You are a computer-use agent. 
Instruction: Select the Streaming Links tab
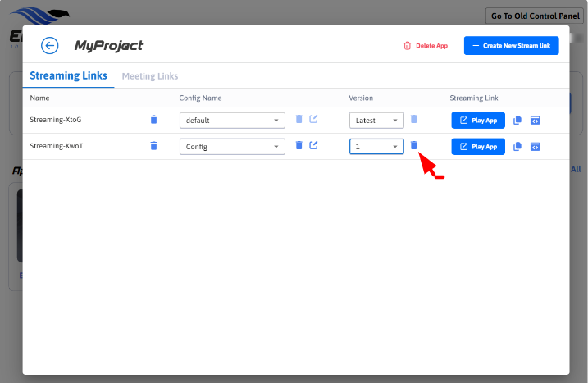point(68,76)
